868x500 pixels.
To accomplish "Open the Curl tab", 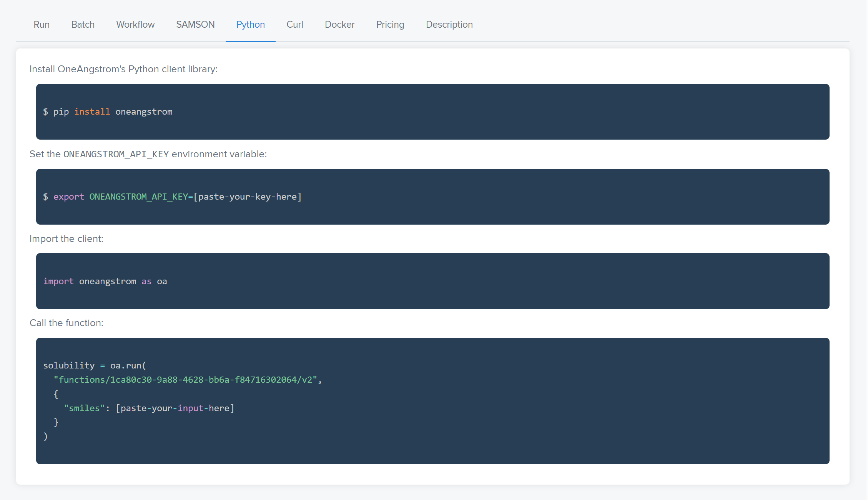I will tap(294, 25).
